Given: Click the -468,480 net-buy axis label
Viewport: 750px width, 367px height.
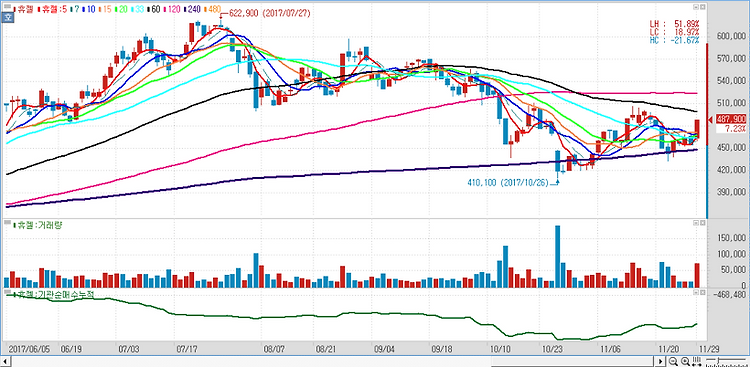Looking at the screenshot, I should 729,295.
